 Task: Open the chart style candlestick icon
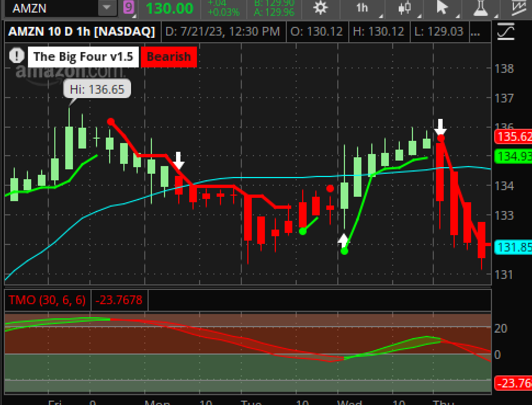pyautogui.click(x=405, y=8)
